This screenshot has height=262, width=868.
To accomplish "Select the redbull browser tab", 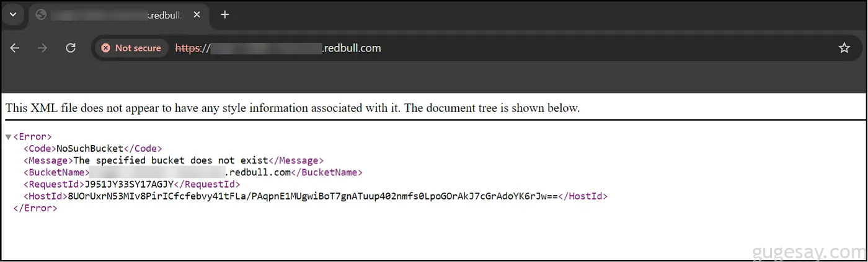I will pyautogui.click(x=117, y=15).
